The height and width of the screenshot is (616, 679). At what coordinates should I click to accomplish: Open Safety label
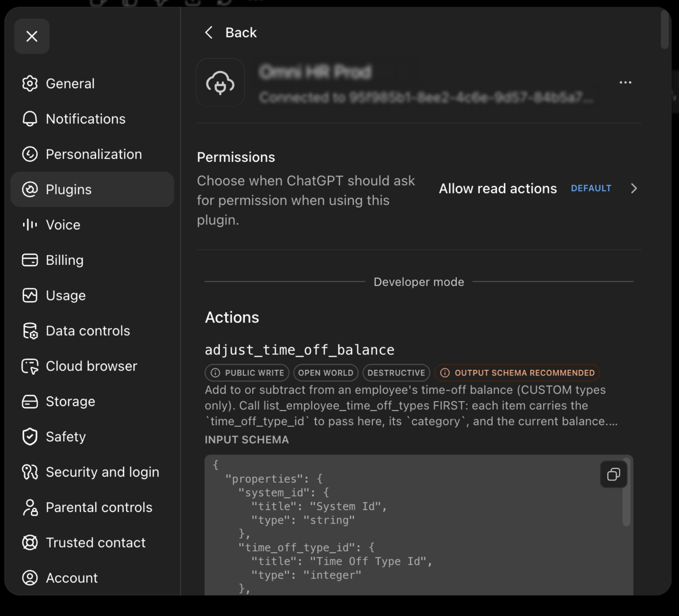pos(66,437)
